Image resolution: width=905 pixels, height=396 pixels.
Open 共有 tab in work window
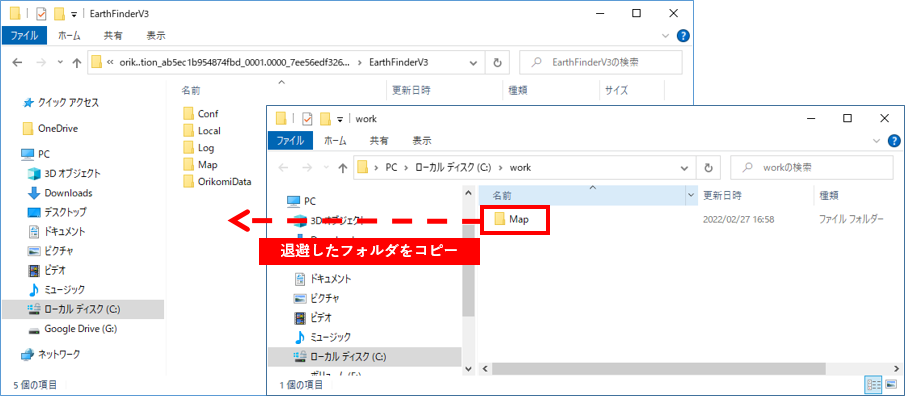coord(379,141)
